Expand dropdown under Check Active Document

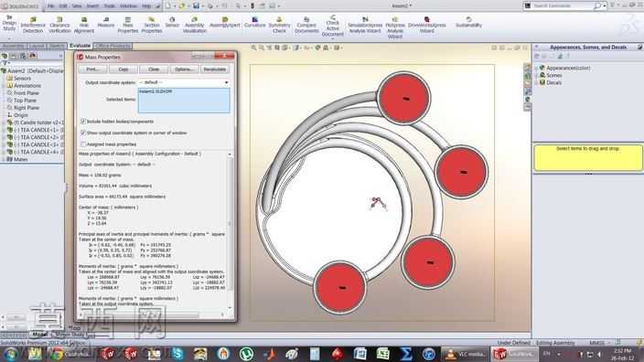point(333,38)
